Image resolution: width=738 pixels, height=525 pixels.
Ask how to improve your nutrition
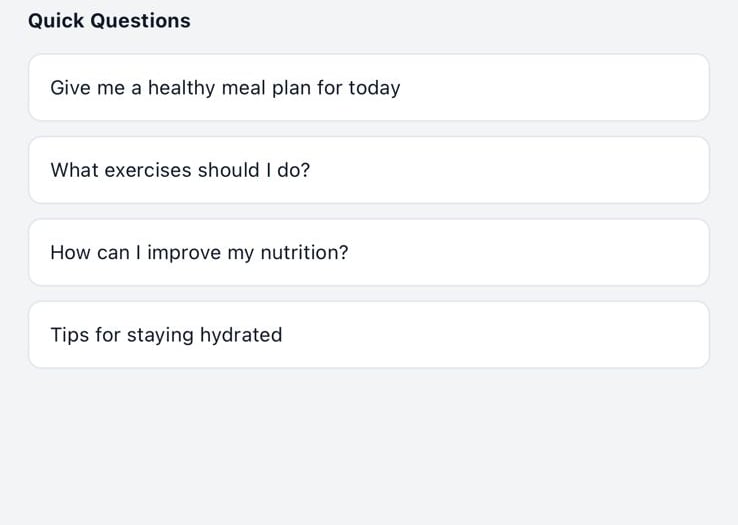[x=368, y=253]
